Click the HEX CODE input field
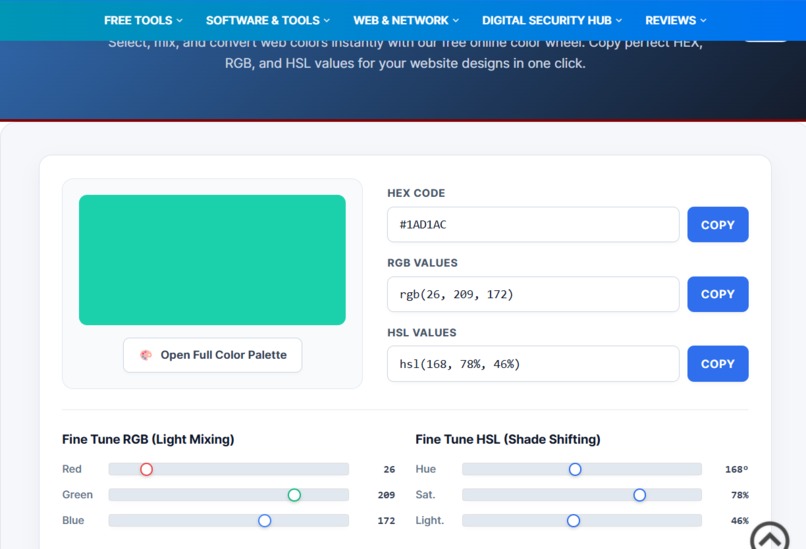Viewport: 806px width, 549px height. pyautogui.click(x=533, y=225)
